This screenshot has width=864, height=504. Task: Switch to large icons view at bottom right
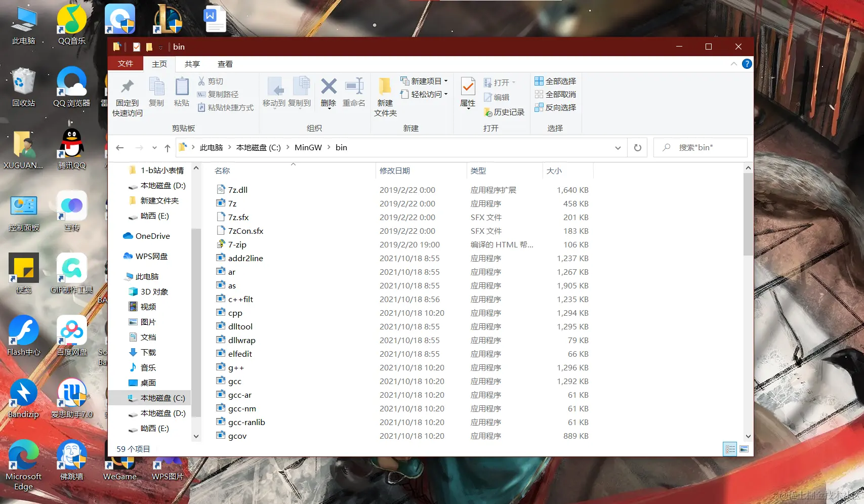point(744,449)
